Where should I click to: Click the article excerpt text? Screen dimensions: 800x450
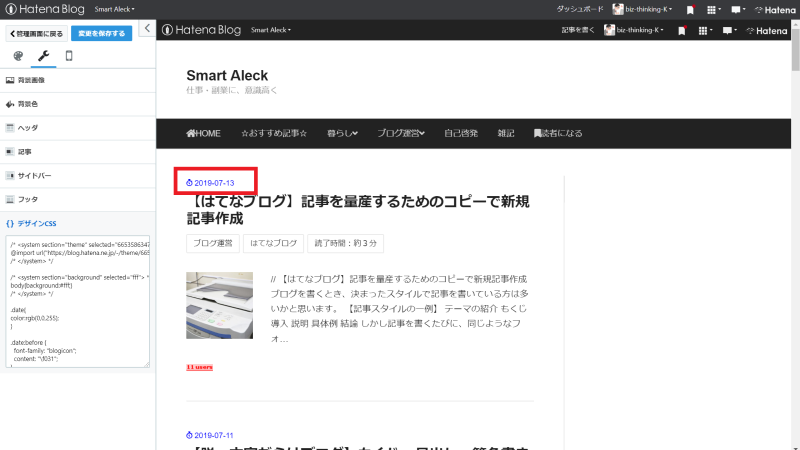(399, 309)
